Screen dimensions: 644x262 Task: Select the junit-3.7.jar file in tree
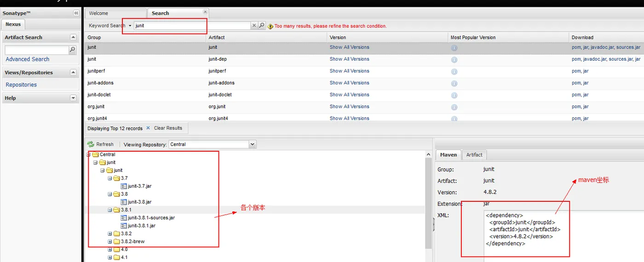140,186
